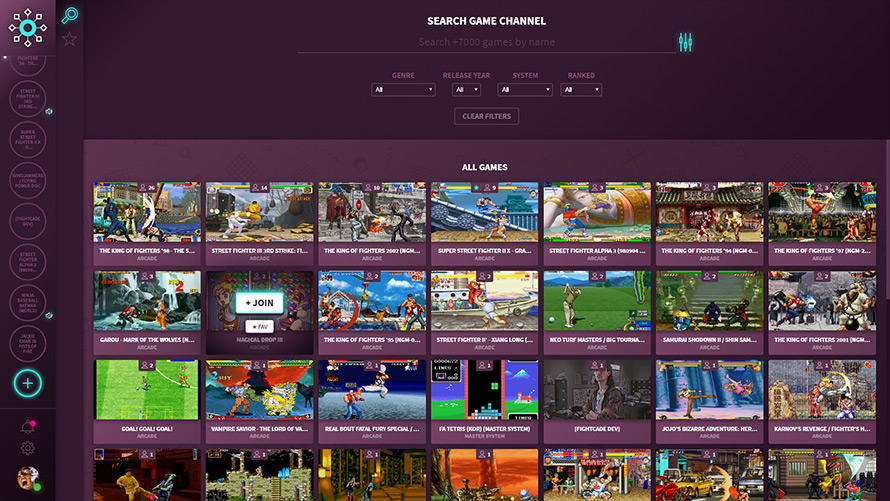Open Real Bout Fatal Fury Special thumbnail
Image resolution: width=890 pixels, height=501 pixels.
(372, 390)
